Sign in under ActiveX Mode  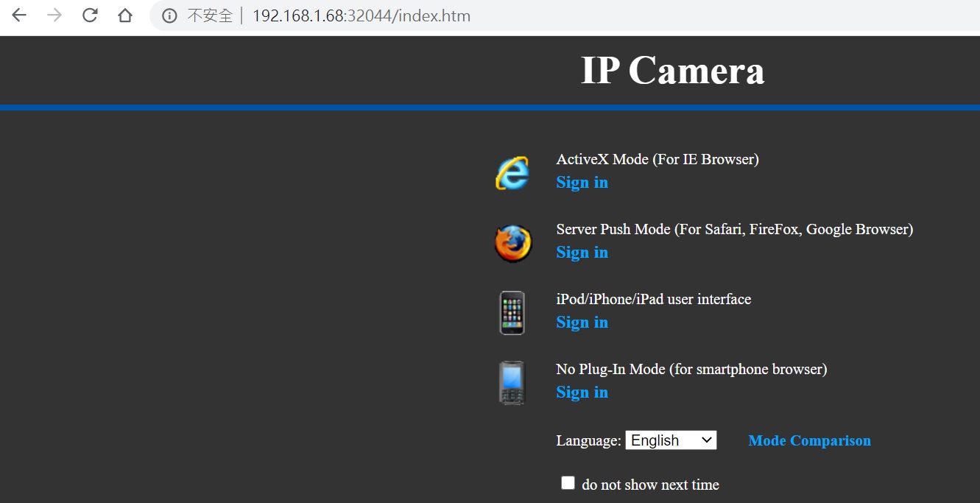[582, 183]
